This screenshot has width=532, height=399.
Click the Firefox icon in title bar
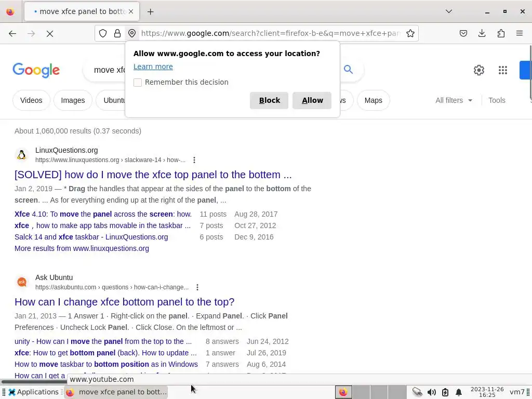pyautogui.click(x=10, y=11)
